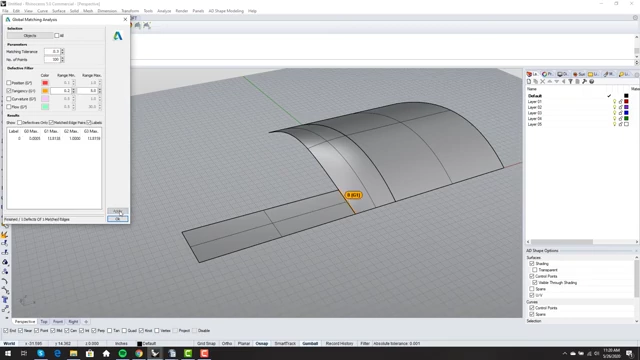Enable the Curvature (G2) defect filter
This screenshot has height=360, width=640.
[9, 99]
